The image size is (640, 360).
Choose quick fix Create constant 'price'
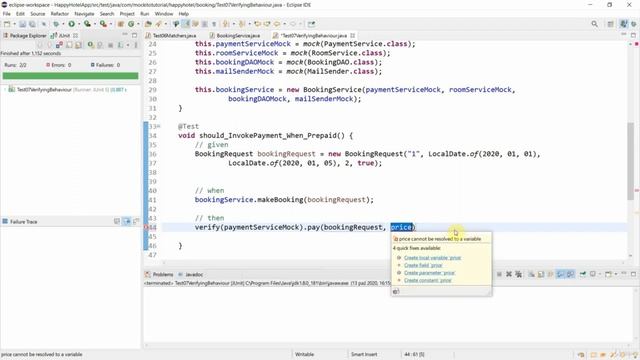tap(428, 280)
